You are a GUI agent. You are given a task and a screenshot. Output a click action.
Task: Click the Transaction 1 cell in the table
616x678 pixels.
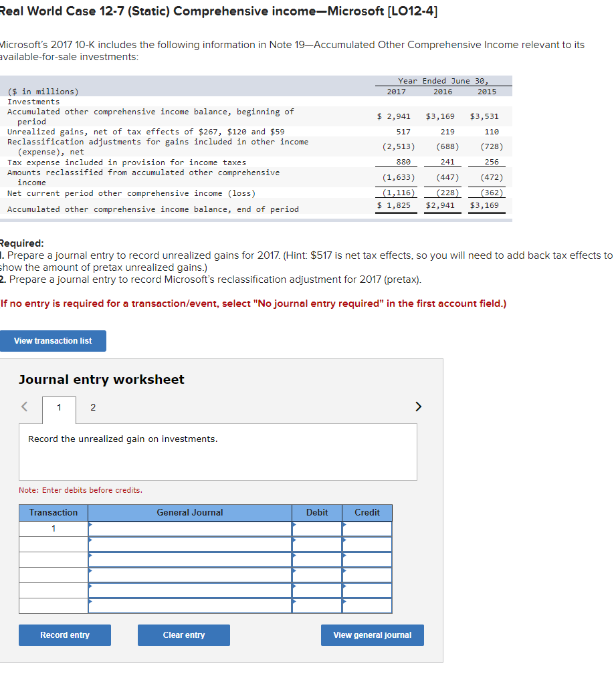[53, 528]
